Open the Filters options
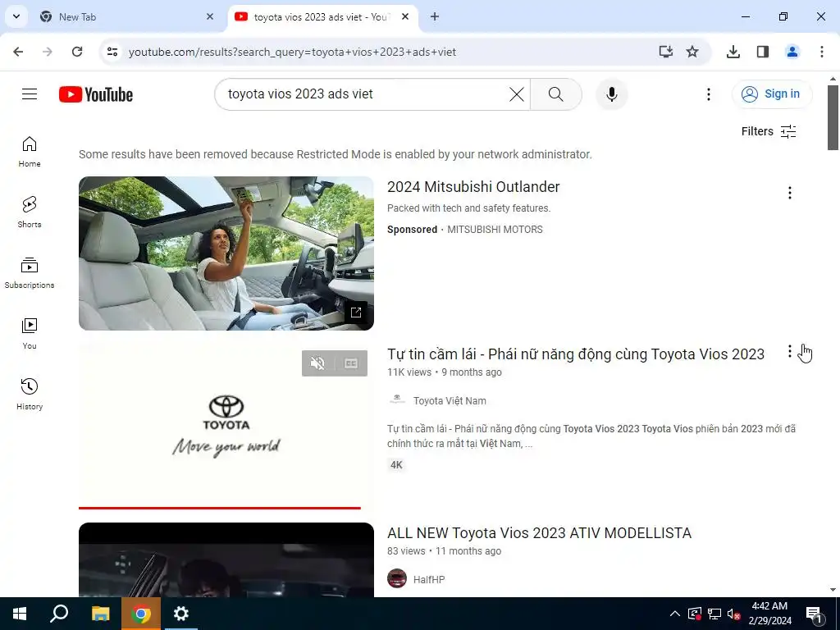The height and width of the screenshot is (630, 840). click(769, 131)
